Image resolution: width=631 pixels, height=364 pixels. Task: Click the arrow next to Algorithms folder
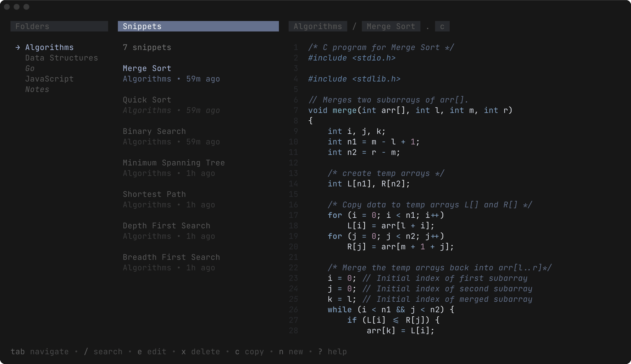(18, 47)
